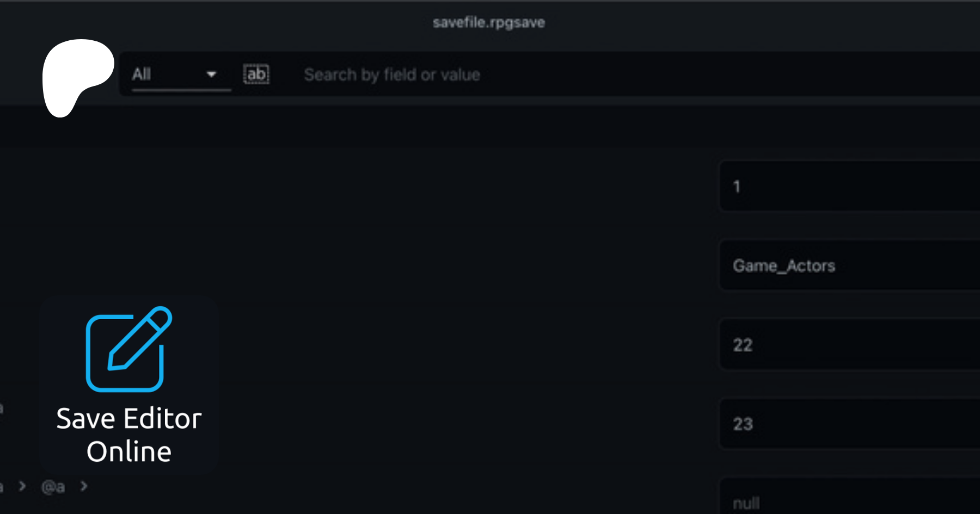Click the 'Save Editor Online' text label
The width and height of the screenshot is (980, 514).
pos(129,435)
